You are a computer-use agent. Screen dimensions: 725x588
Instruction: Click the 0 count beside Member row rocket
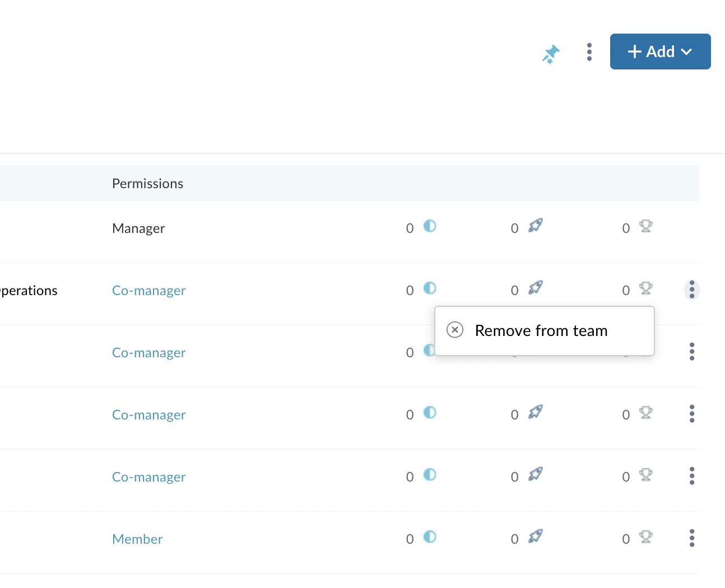tap(514, 539)
